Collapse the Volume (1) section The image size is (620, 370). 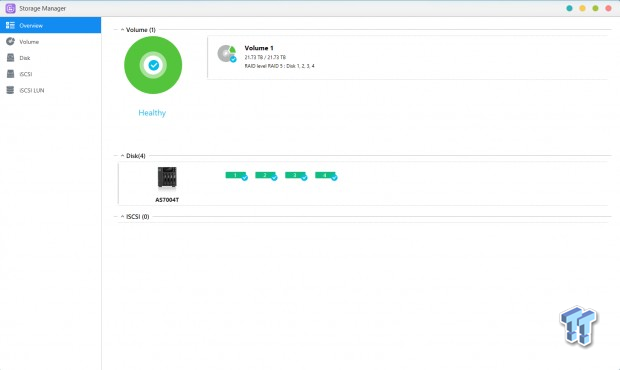click(122, 30)
